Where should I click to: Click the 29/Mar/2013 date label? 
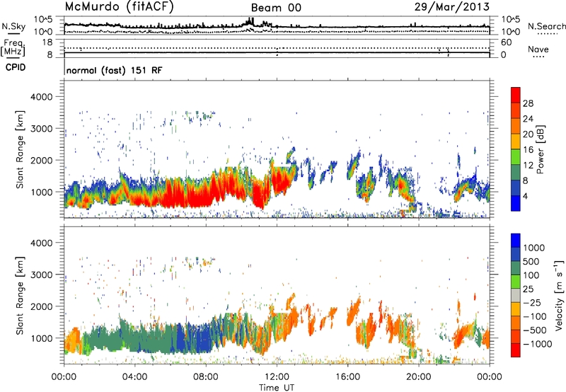coord(452,7)
